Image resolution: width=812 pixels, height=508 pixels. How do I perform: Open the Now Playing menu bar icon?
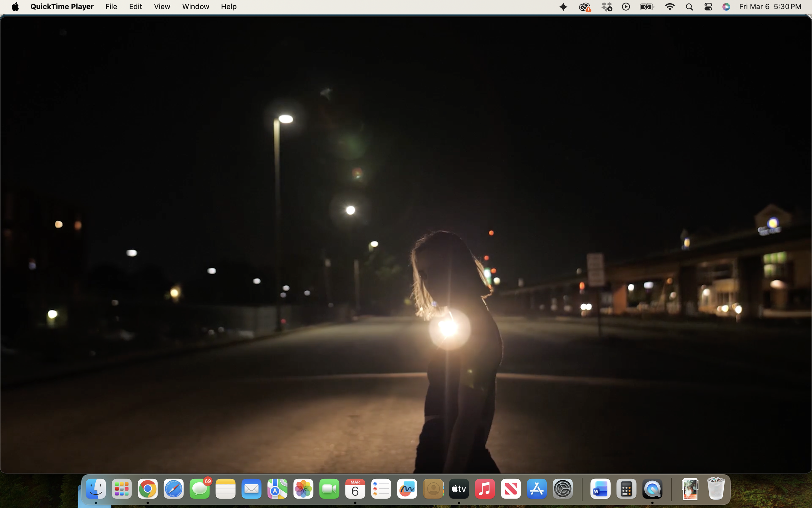626,7
